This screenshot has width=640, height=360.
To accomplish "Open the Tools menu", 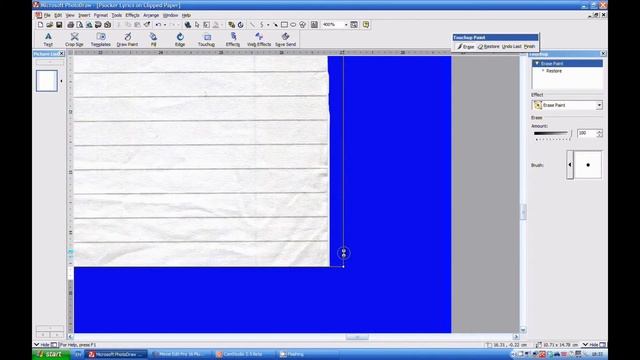I will (x=117, y=15).
